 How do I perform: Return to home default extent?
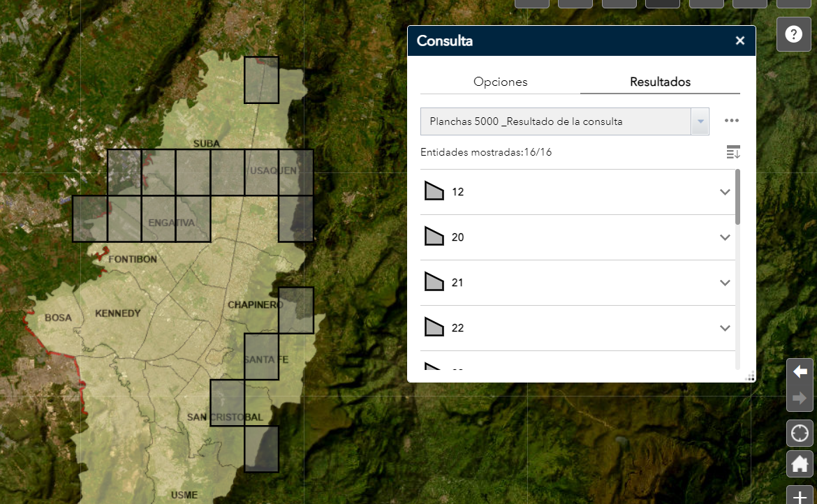(x=800, y=464)
